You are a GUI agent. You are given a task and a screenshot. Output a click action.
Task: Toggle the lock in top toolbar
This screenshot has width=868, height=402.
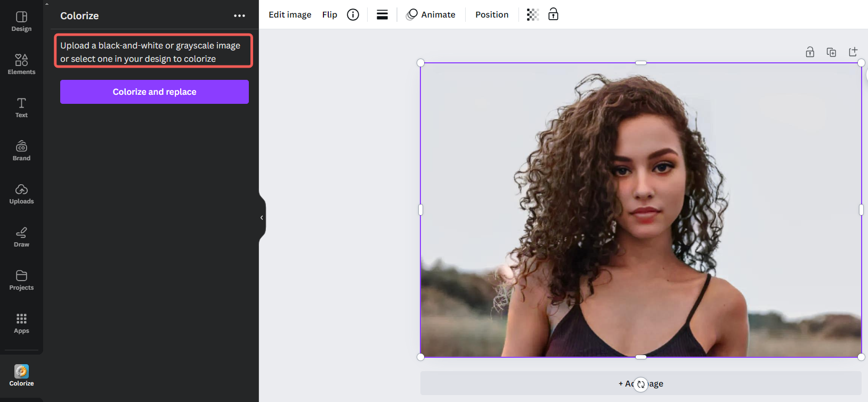553,14
